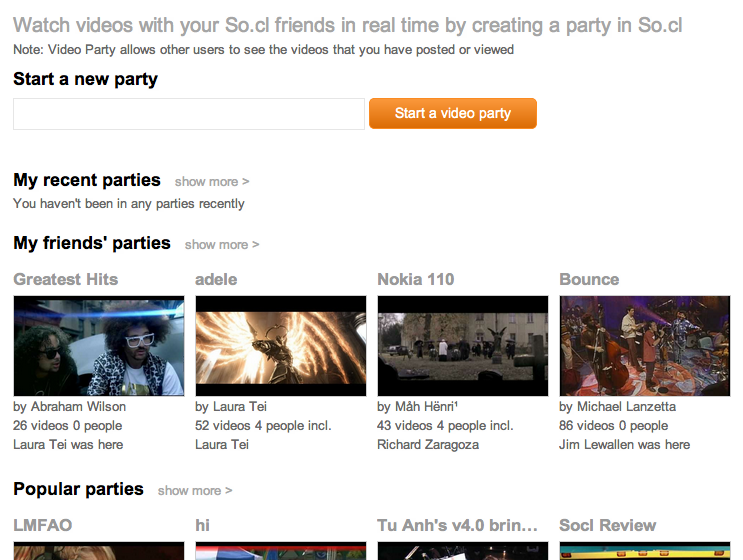This screenshot has width=743, height=560.
Task: Click the Start a video party button
Action: coord(452,113)
